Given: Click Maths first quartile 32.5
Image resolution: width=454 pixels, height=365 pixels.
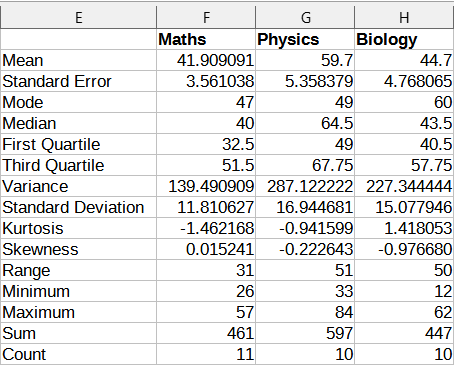Looking at the screenshot, I should [206, 144].
